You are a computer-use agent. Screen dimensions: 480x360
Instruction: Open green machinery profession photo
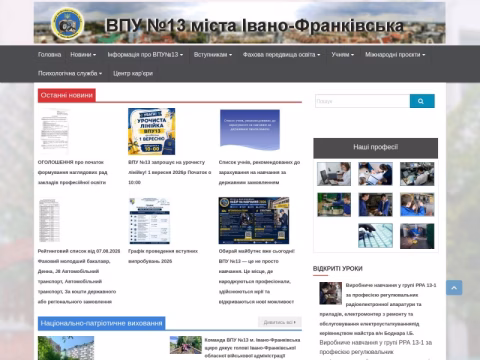334,205
